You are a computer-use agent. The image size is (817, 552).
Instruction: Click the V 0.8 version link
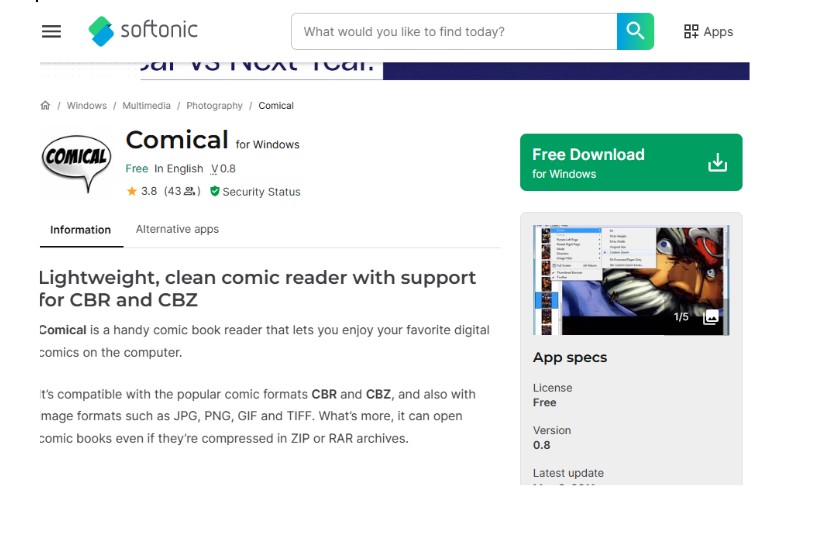coord(223,169)
